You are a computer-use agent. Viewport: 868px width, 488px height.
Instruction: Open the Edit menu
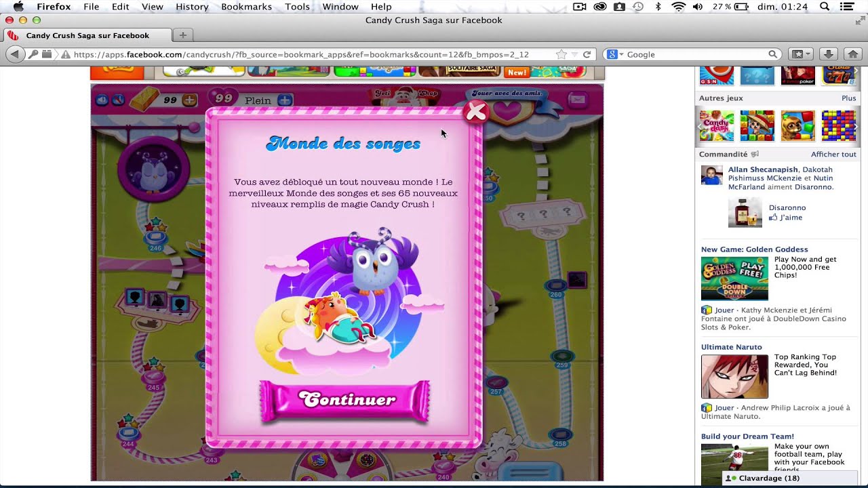point(120,7)
